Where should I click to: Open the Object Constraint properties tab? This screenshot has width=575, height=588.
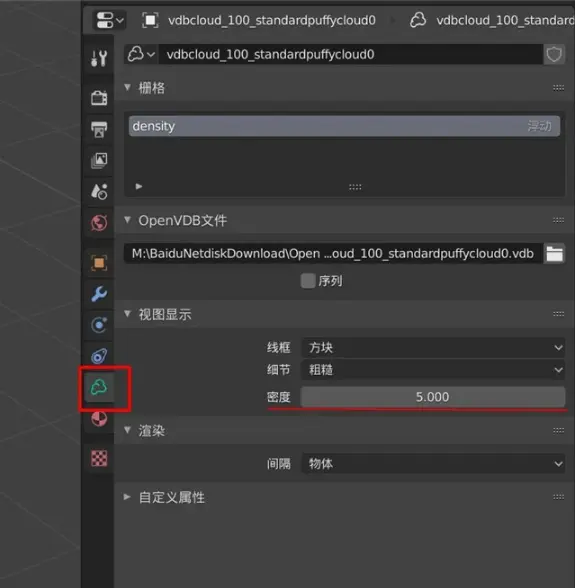click(99, 356)
